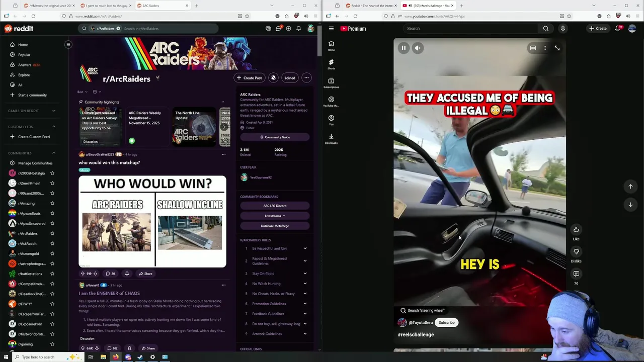Favorite r/Amazing with star icon
Screen dimensions: 644x362
tap(52, 203)
